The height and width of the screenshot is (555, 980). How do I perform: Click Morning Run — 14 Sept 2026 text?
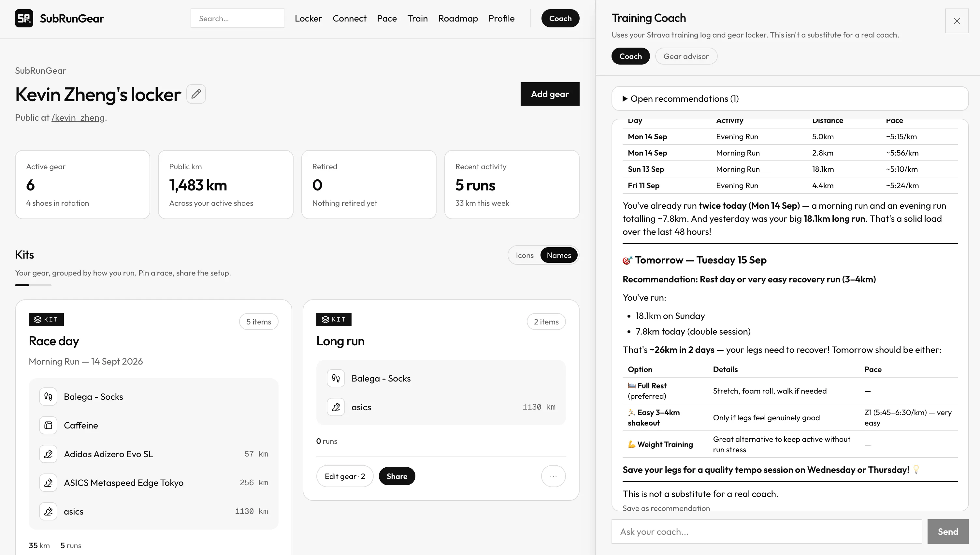click(86, 361)
